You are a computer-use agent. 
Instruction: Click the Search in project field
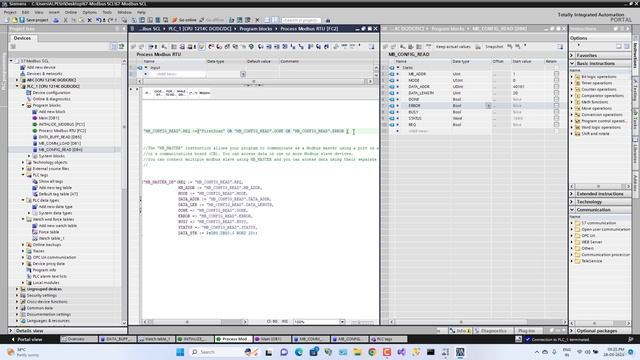tap(301, 20)
